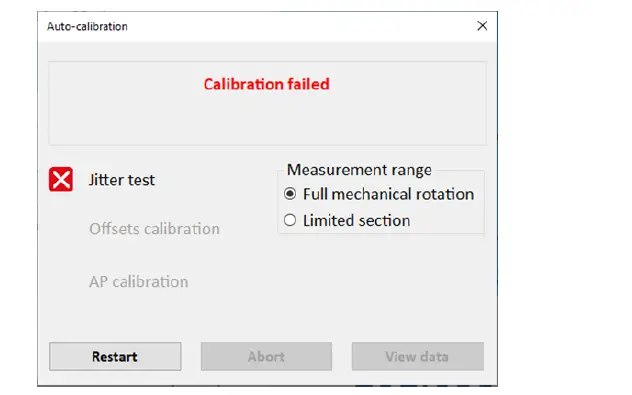Image resolution: width=632 pixels, height=395 pixels.
Task: Restart the calibration
Action: pos(115,356)
